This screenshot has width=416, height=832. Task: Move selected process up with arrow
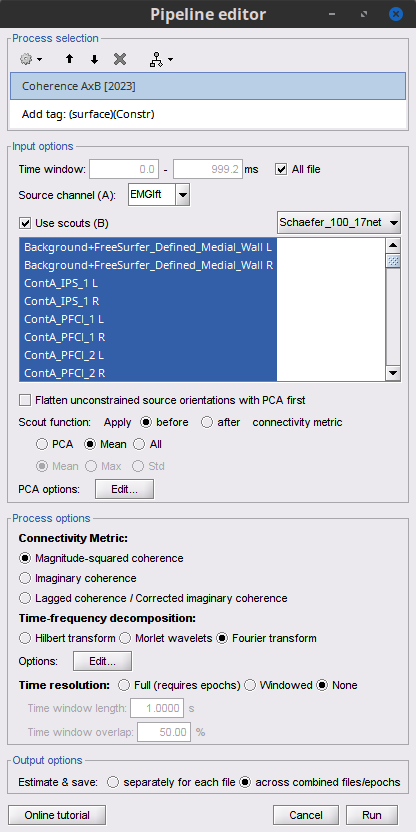click(x=70, y=59)
